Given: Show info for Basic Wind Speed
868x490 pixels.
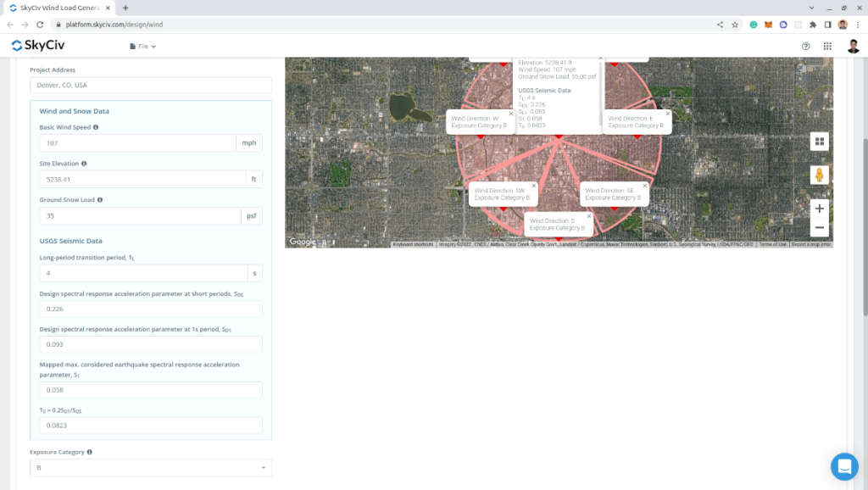Looking at the screenshot, I should [96, 127].
